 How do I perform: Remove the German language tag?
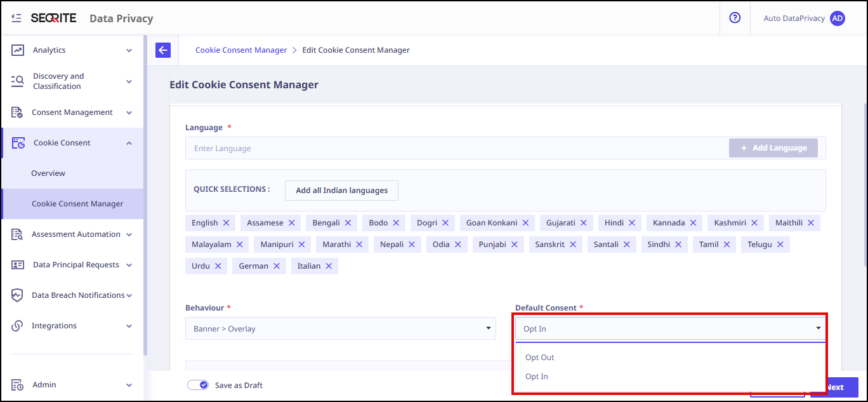[277, 266]
